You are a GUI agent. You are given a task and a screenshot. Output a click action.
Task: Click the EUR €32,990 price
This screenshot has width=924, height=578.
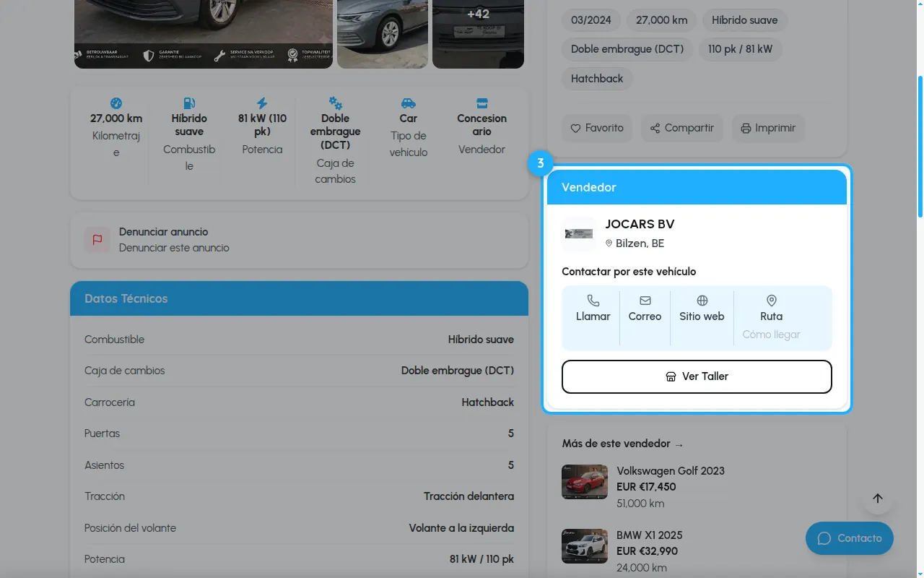[647, 551]
